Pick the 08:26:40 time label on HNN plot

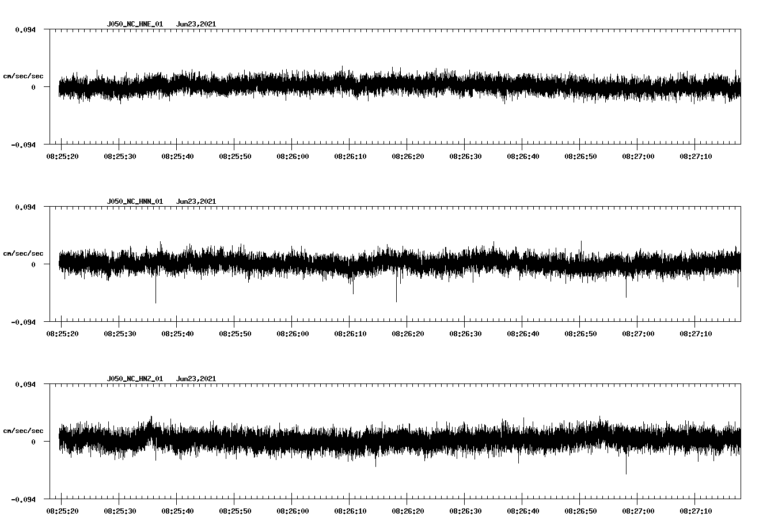pos(523,334)
